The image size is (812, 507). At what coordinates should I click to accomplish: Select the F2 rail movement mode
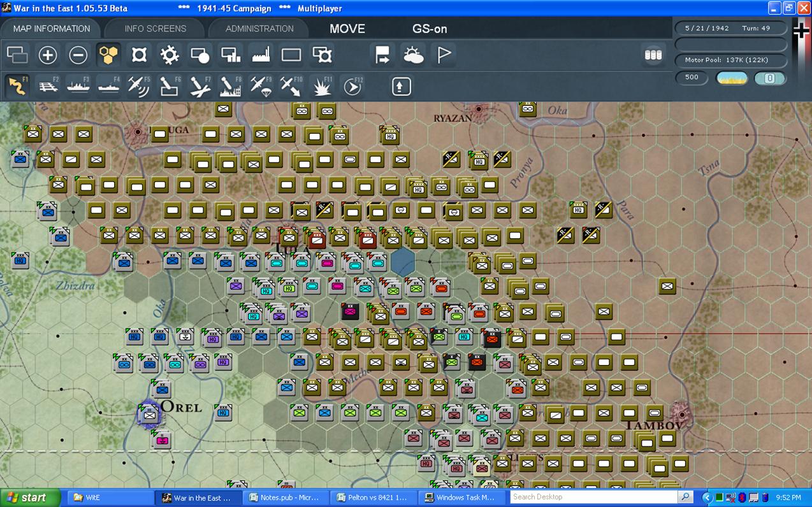48,86
